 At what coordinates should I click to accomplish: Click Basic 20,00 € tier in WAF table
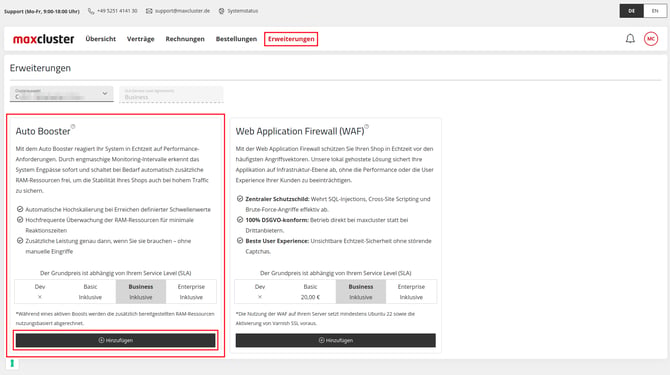pos(310,292)
